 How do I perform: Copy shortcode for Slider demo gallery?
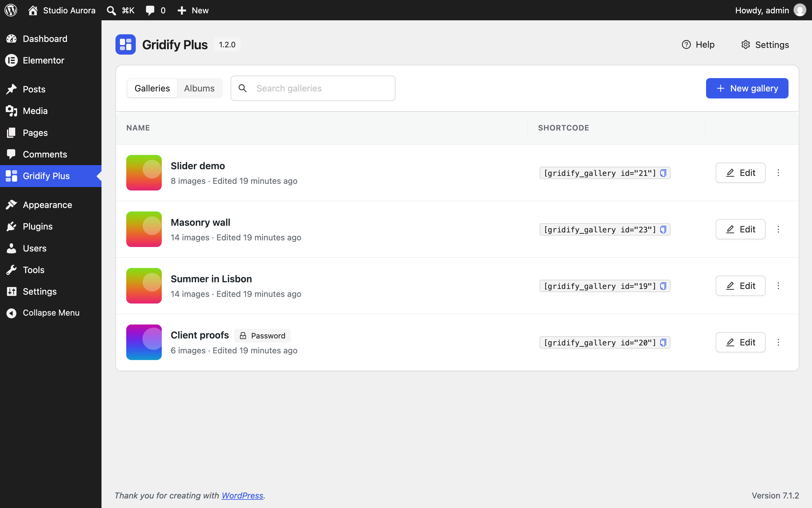coord(663,173)
